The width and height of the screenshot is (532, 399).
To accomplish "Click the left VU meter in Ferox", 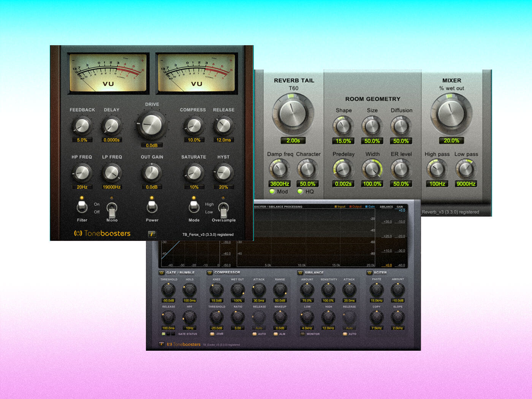I will (x=108, y=73).
